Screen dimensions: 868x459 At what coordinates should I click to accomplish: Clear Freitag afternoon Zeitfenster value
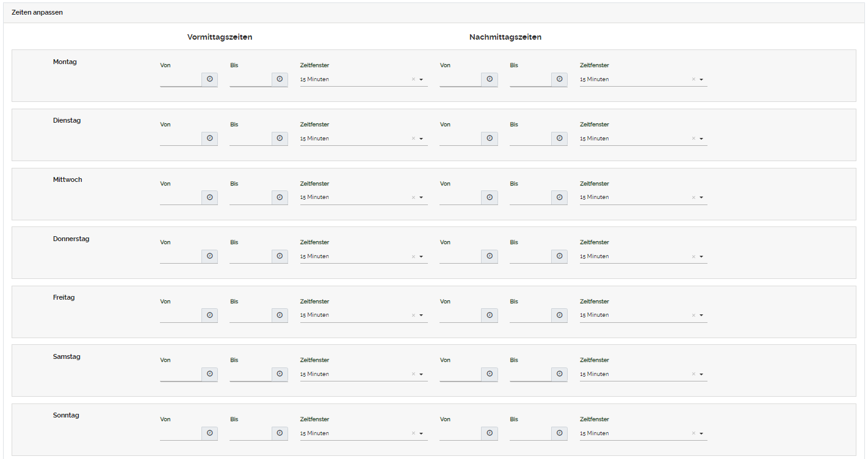(x=693, y=315)
